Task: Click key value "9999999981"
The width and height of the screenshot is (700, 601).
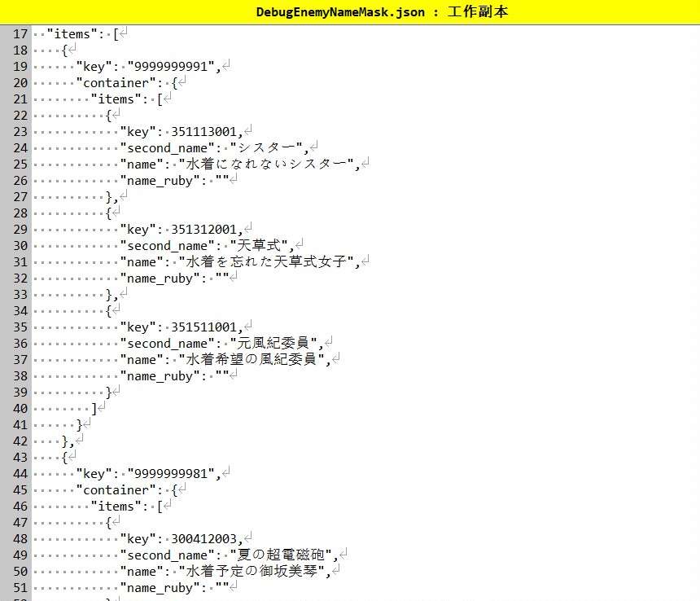Action: click(171, 474)
